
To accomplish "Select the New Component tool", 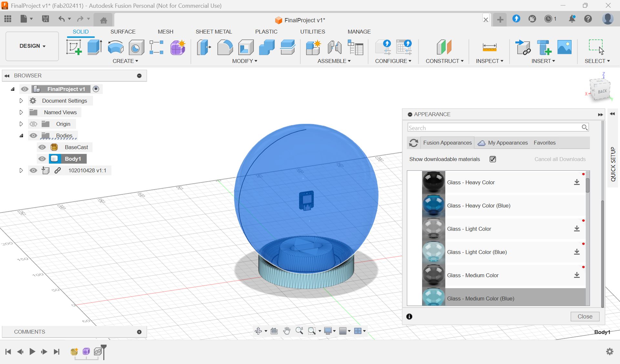I will (313, 47).
